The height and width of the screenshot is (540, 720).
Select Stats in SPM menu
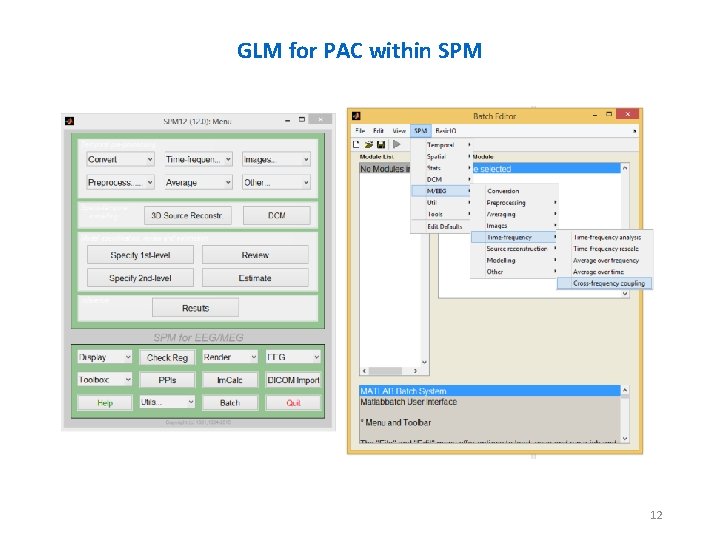tap(442, 168)
